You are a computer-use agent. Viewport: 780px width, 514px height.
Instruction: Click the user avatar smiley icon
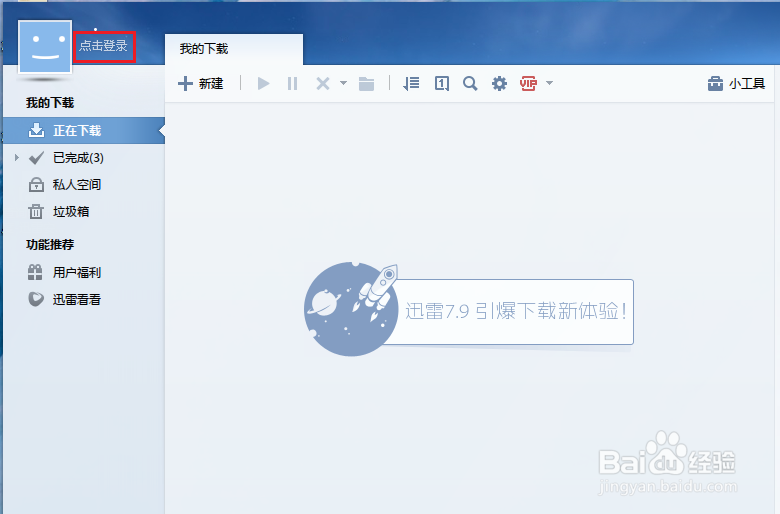[45, 47]
